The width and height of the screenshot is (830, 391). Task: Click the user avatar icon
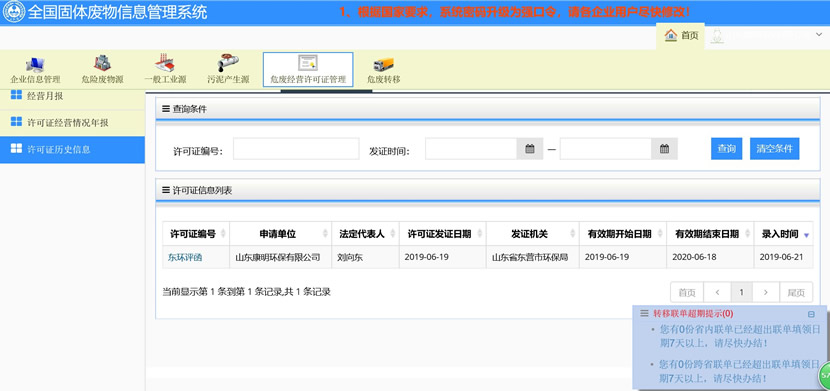[x=717, y=35]
